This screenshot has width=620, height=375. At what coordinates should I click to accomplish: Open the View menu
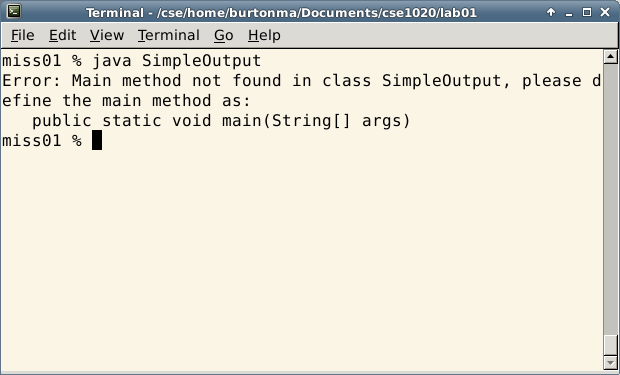click(107, 36)
